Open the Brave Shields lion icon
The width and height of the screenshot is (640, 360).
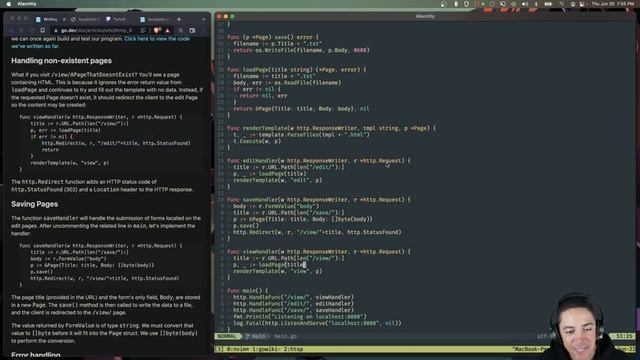tap(156, 30)
